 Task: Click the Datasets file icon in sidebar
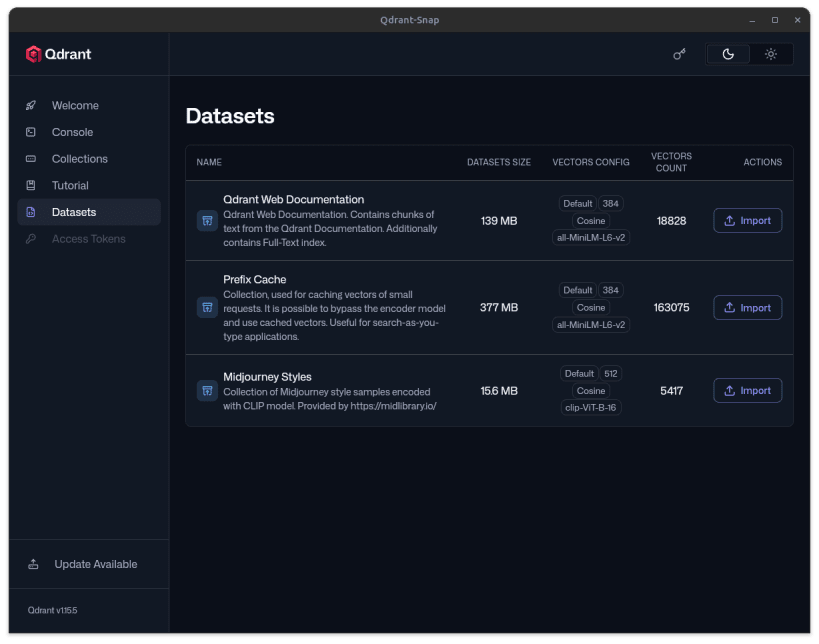pyautogui.click(x=31, y=212)
